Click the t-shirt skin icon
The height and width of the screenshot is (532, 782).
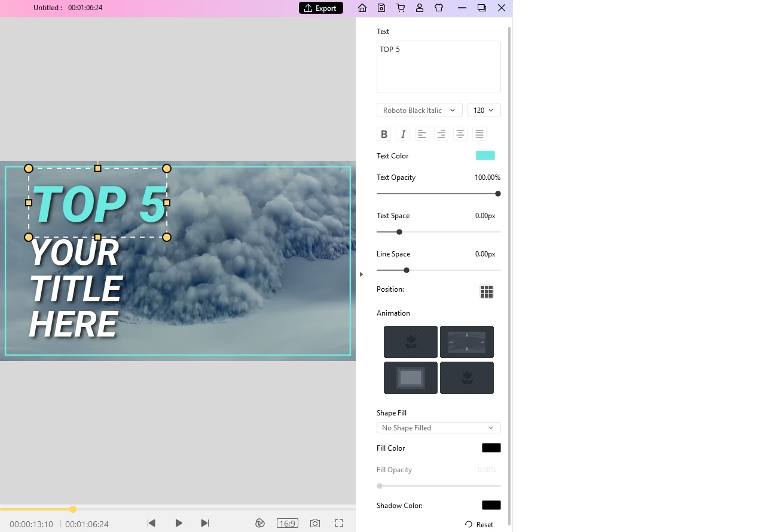439,8
